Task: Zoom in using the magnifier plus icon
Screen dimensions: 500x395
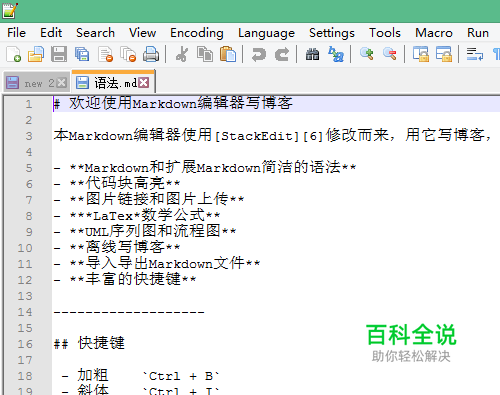Action: [367, 54]
